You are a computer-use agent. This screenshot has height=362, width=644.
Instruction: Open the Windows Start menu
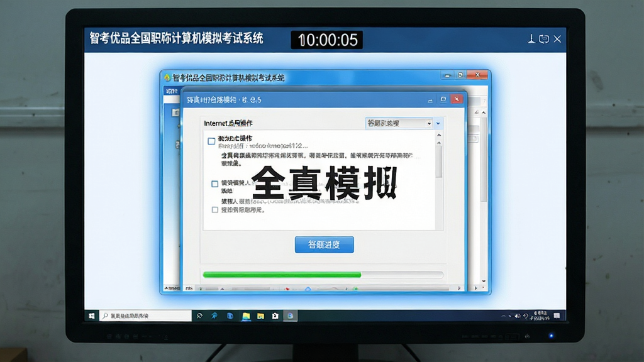(x=92, y=315)
